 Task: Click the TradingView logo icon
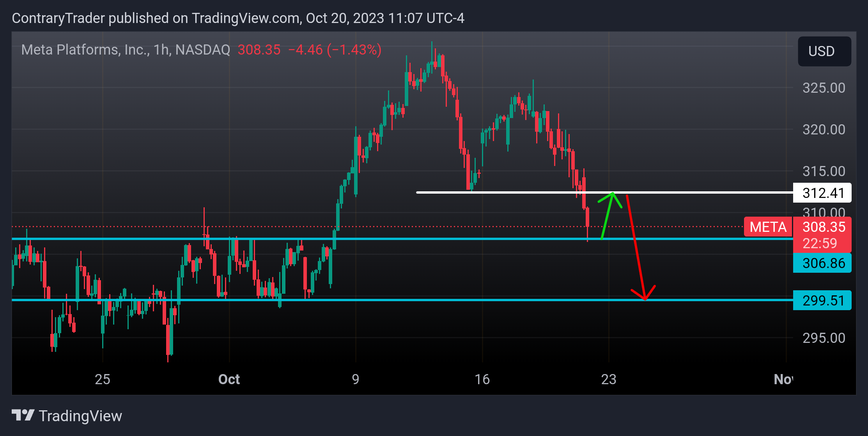(23, 415)
